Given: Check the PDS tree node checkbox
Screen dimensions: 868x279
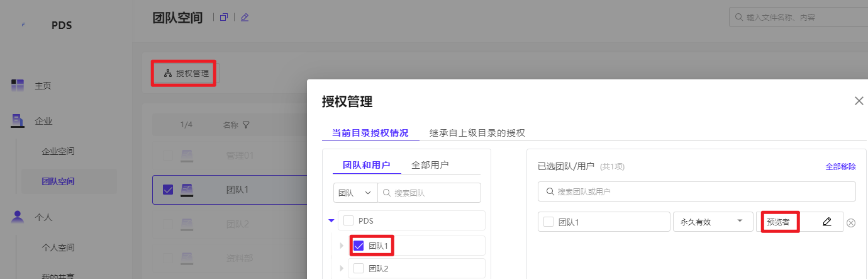Looking at the screenshot, I should pos(348,220).
